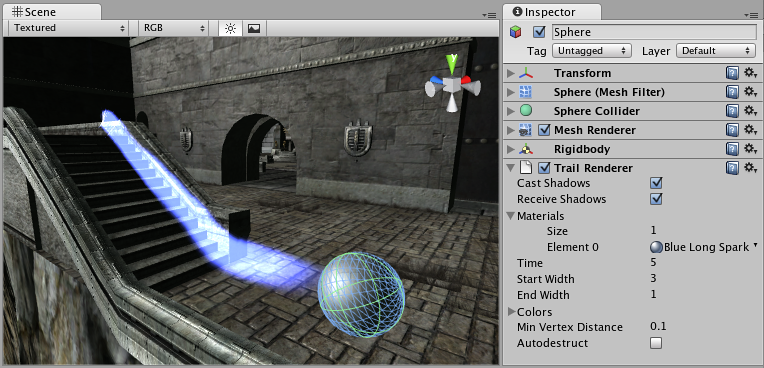Toggle the scene overlay image icon
The image size is (764, 368).
coord(254,28)
